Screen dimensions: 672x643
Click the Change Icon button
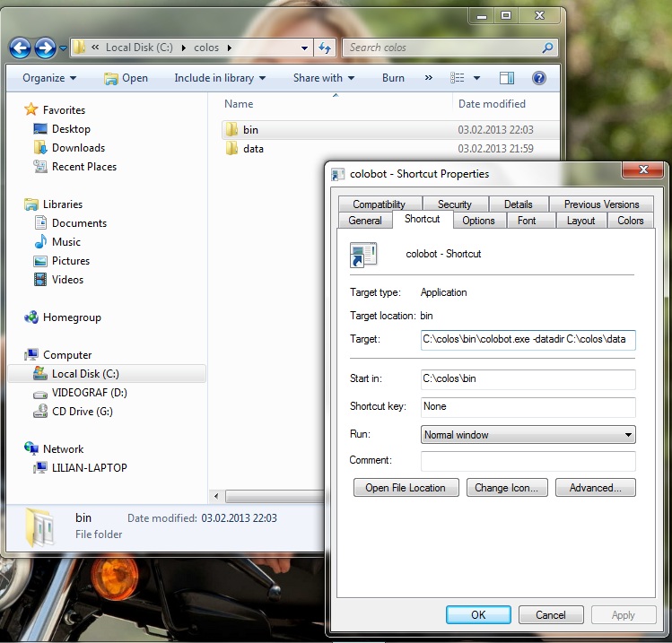coord(506,488)
